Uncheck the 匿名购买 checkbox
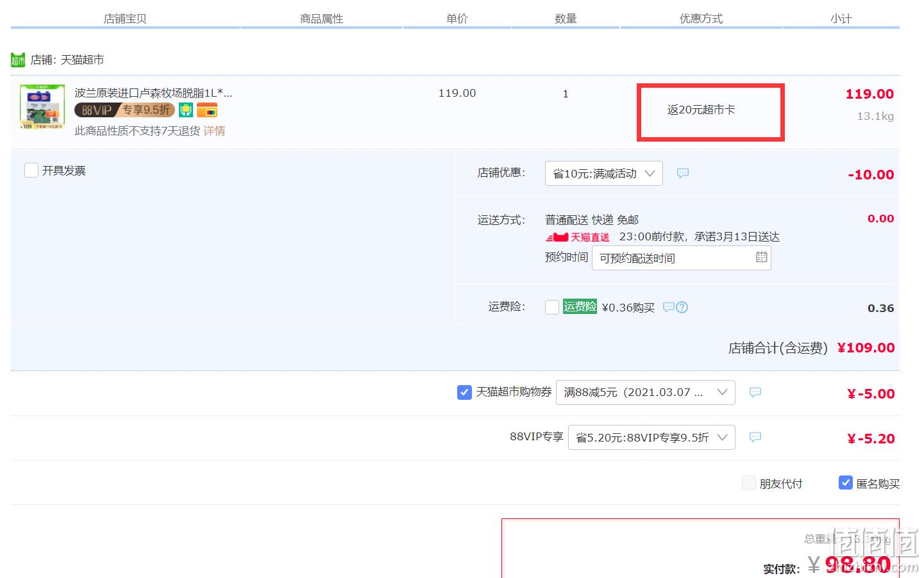924x578 pixels. pos(846,483)
